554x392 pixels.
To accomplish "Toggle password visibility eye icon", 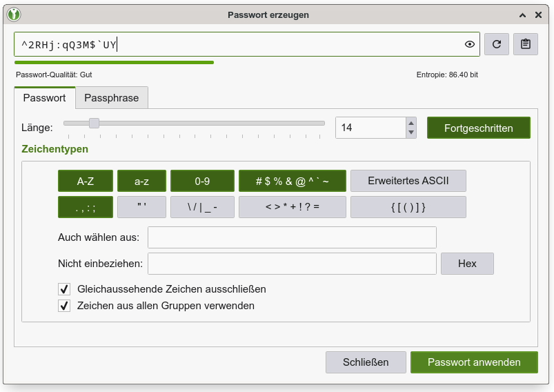I will [x=470, y=44].
